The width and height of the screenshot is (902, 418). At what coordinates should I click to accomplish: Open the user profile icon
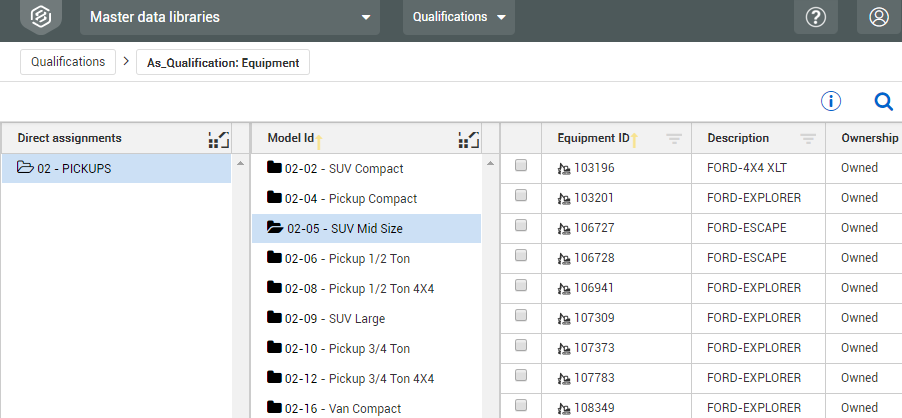click(x=879, y=17)
